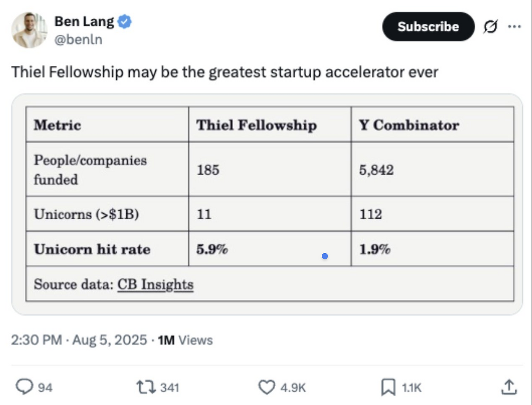The image size is (532, 405).
Task: Click the 2:30 PM Aug 5, 2025 timestamp
Action: 79,340
